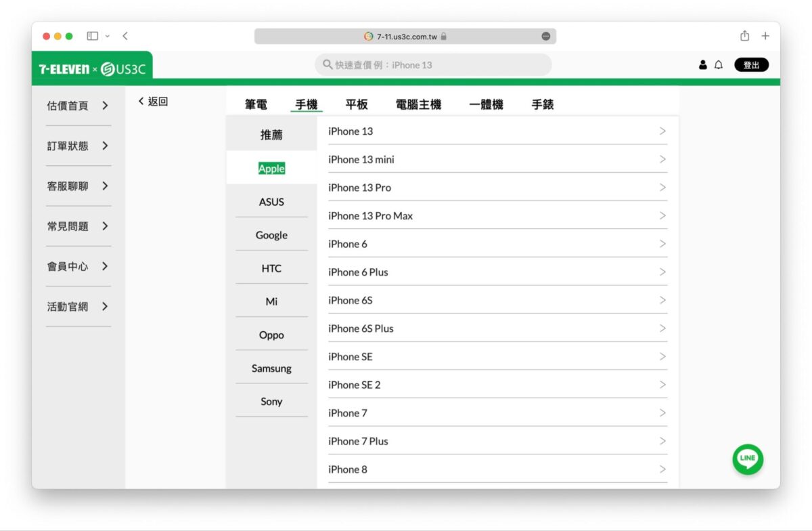Screen dimensions: 812x531
Task: Switch to the 電腦主機 category tab
Action: pyautogui.click(x=418, y=104)
